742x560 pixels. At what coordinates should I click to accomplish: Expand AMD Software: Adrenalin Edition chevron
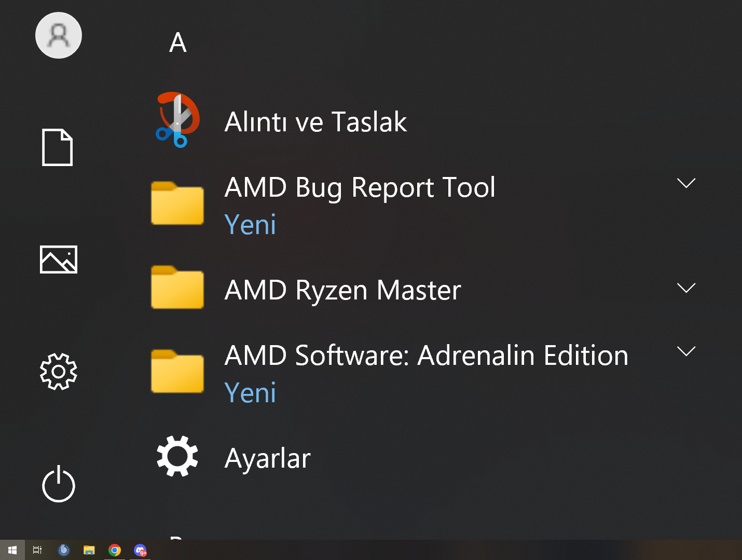tap(686, 351)
